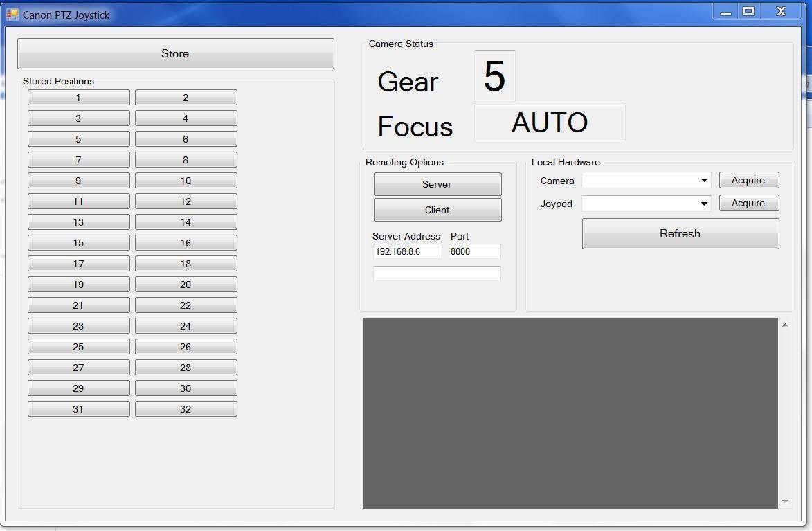Select stored position 14
The image size is (812, 531).
(186, 222)
